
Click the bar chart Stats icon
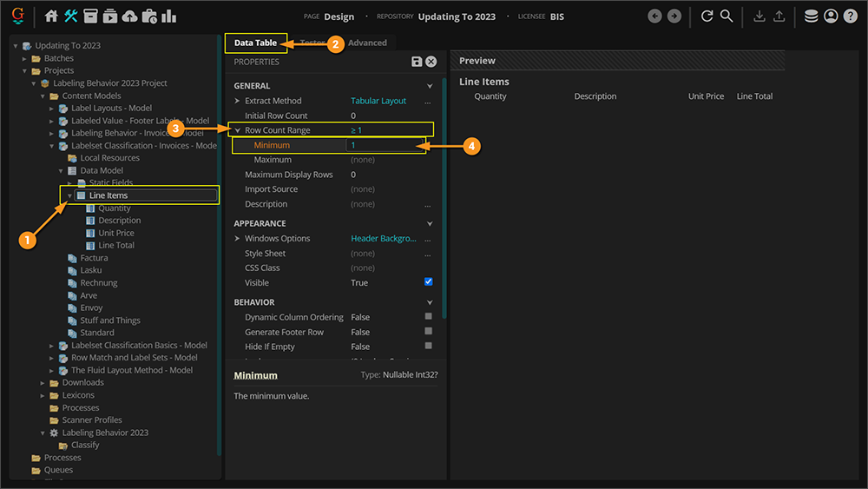[x=169, y=17]
